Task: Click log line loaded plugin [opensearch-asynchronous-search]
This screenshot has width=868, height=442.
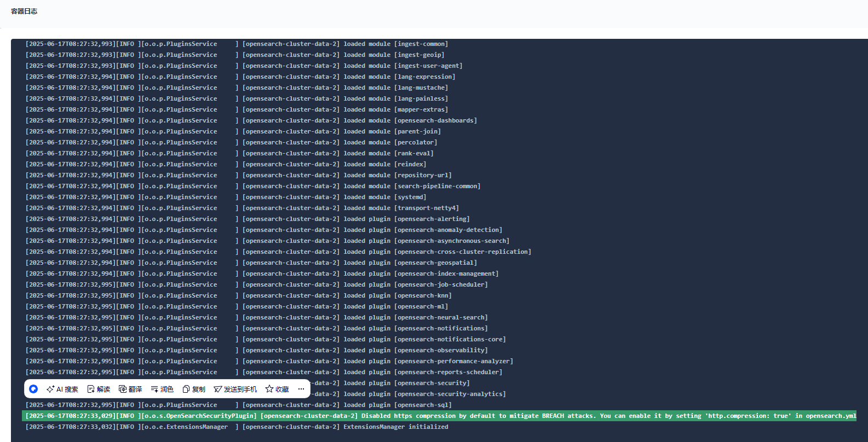Action: [268, 241]
